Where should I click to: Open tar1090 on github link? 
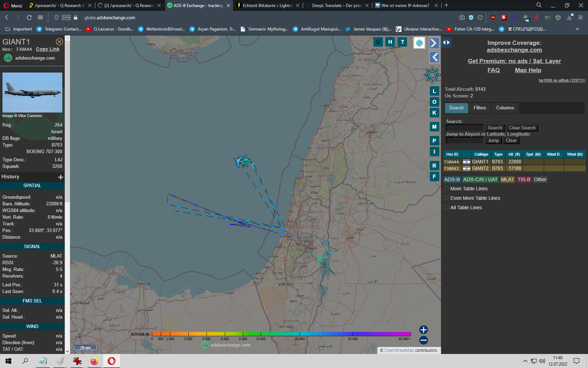[x=562, y=81]
